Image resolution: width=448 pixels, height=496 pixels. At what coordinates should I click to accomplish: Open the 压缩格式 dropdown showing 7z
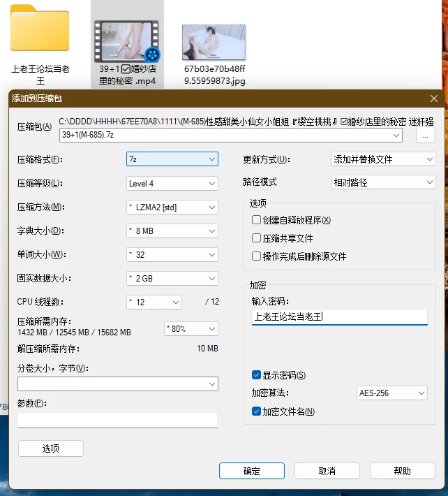point(172,159)
